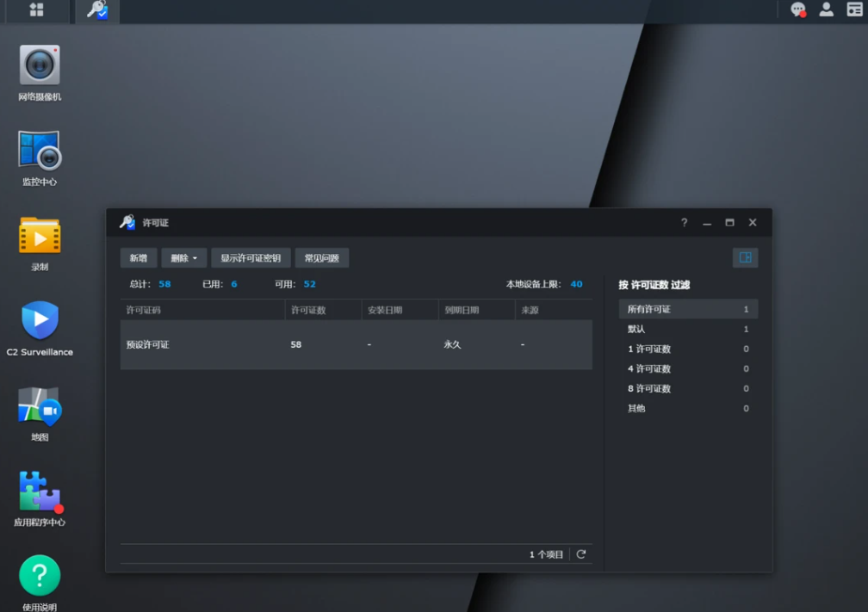Viewport: 868px width, 612px height.
Task: Filter by 默认 licenses
Action: 688,329
